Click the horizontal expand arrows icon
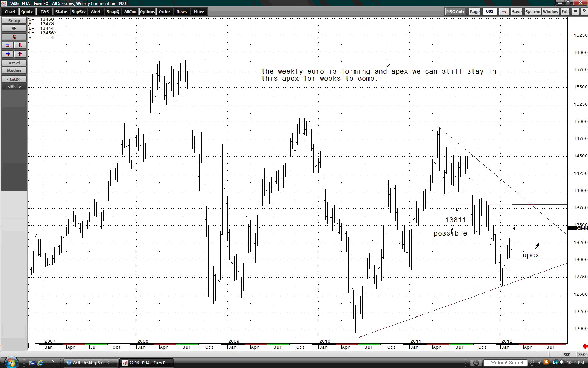 point(8,45)
